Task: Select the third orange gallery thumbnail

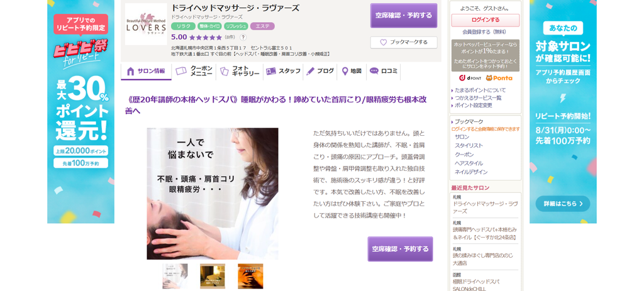Action: (250, 276)
